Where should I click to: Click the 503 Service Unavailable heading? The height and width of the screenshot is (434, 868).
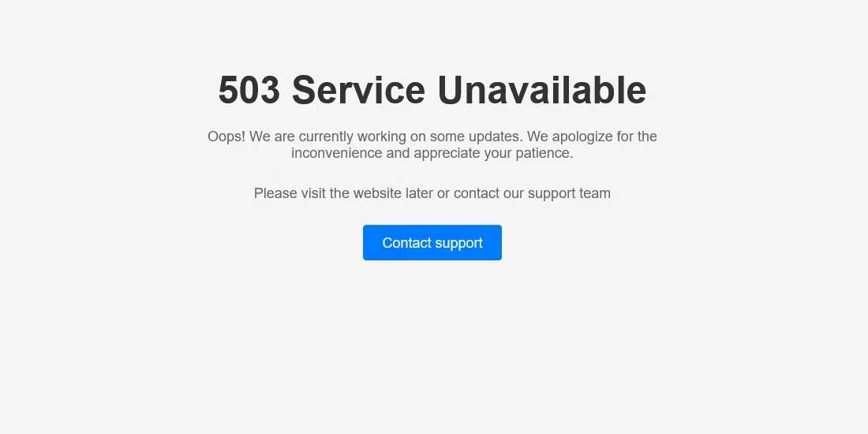432,90
